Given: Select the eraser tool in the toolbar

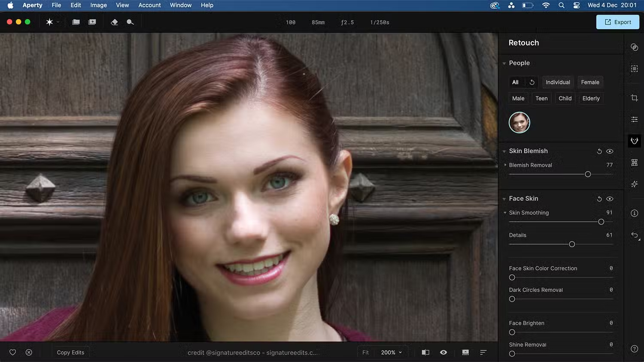Looking at the screenshot, I should pos(114,22).
